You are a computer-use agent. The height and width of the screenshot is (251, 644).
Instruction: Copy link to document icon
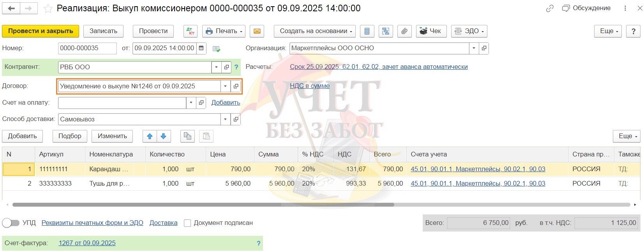pos(550,9)
